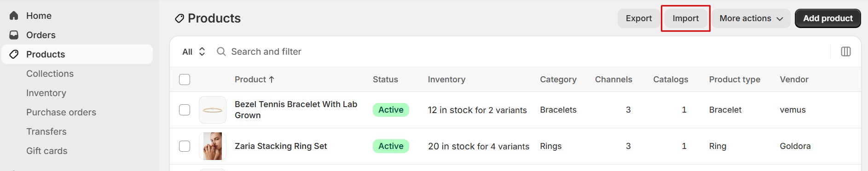This screenshot has height=171, width=868.
Task: Go to Collections in sidebar
Action: coord(50,74)
